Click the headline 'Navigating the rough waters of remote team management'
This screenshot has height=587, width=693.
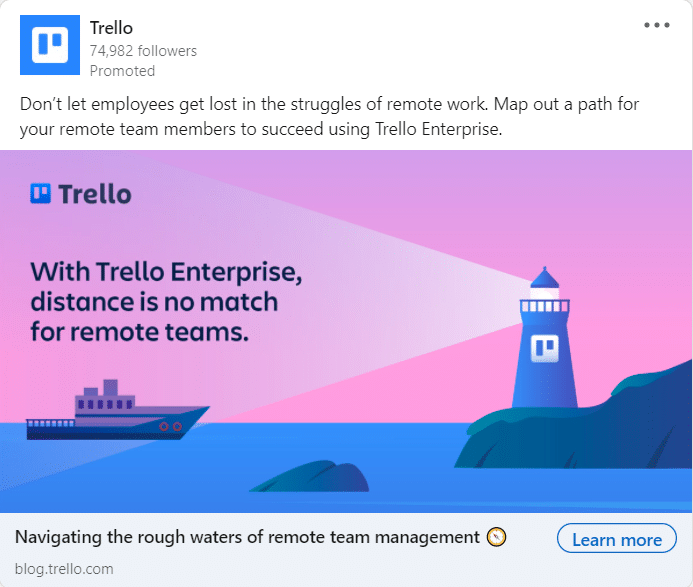point(247,537)
